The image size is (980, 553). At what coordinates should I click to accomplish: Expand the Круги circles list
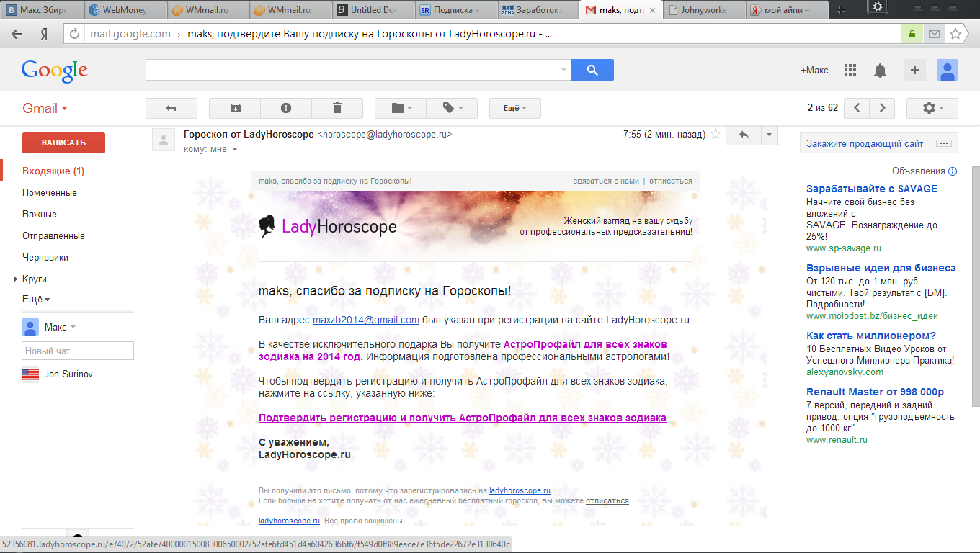pyautogui.click(x=16, y=279)
